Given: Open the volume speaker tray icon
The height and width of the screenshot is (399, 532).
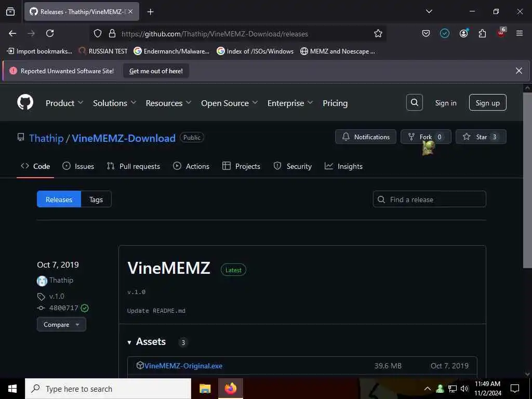Looking at the screenshot, I should 464,389.
